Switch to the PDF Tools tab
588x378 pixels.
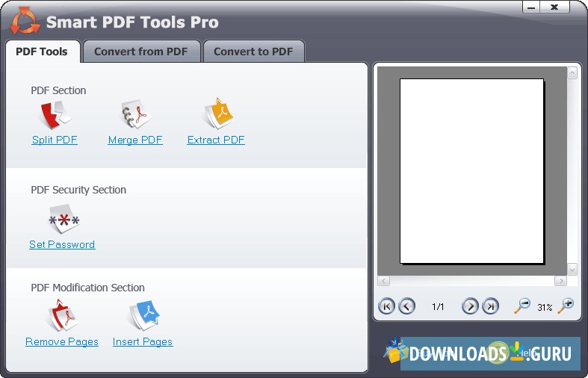tap(42, 52)
